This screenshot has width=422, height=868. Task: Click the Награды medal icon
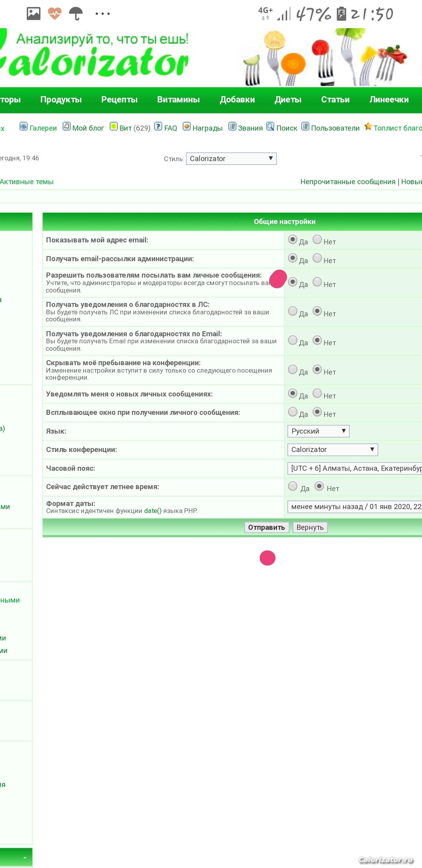tap(187, 126)
